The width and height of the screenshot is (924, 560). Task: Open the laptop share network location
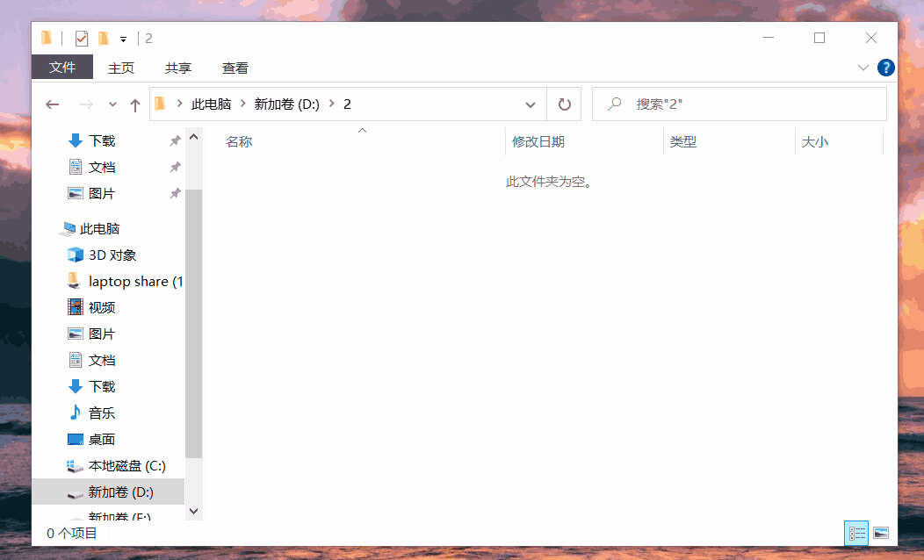click(135, 282)
